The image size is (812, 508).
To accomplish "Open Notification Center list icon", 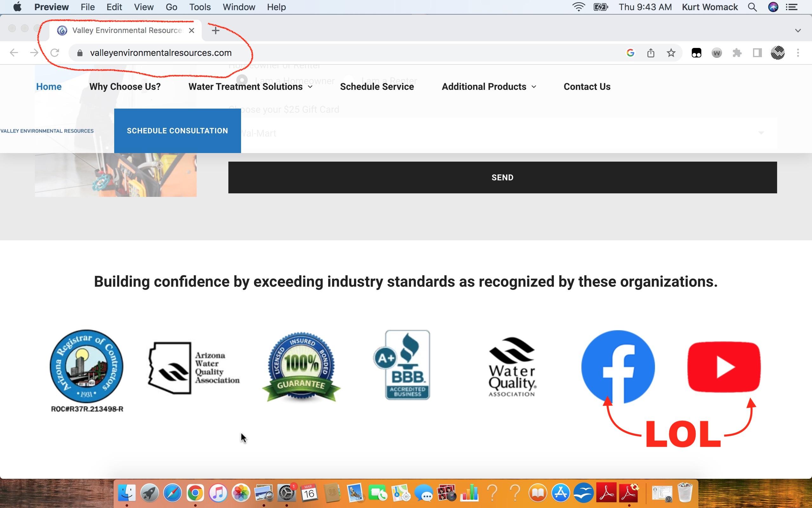I will point(792,7).
